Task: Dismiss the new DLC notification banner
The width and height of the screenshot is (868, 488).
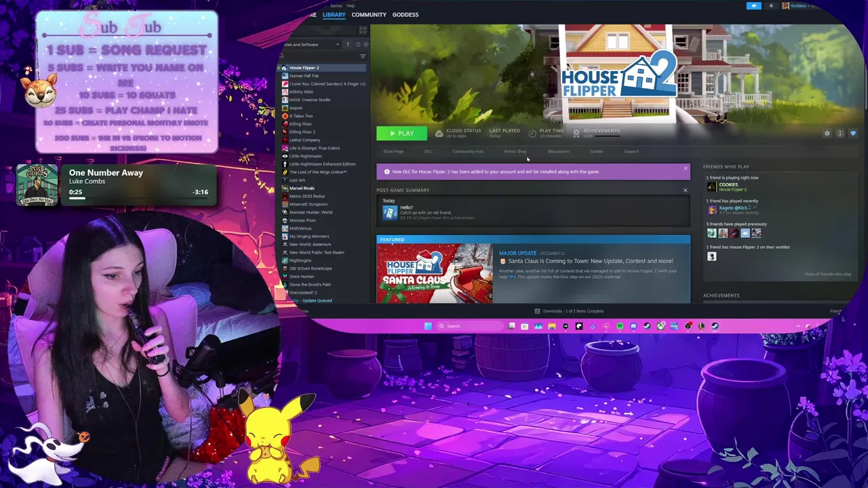Action: pos(685,168)
